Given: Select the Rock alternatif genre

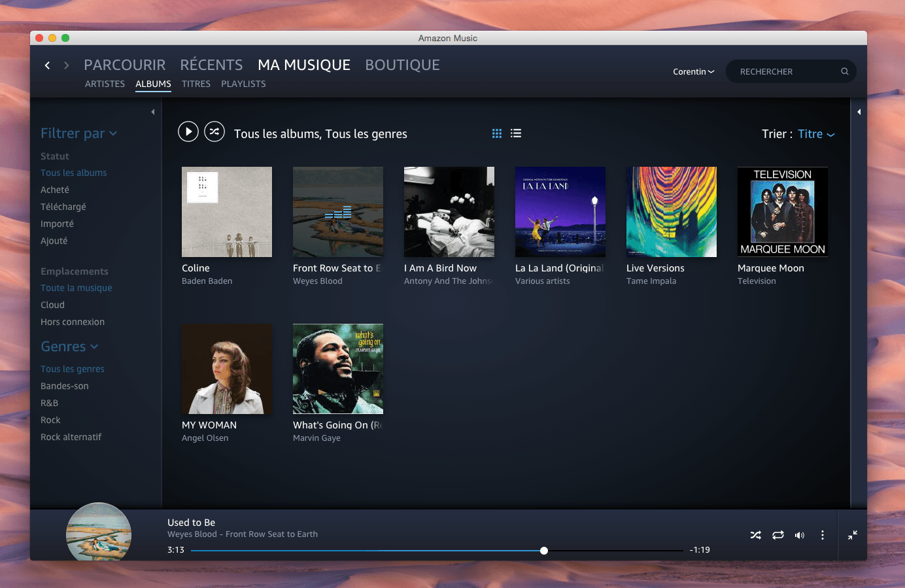Looking at the screenshot, I should 71,437.
